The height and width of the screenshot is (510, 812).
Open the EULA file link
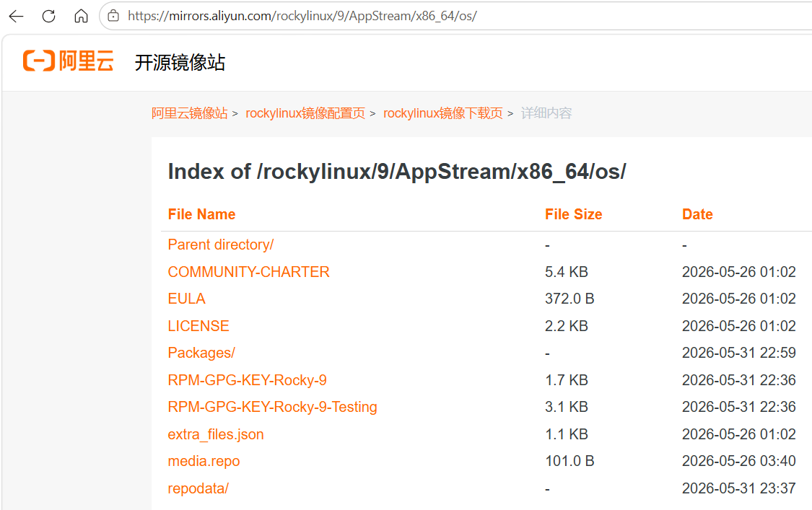click(186, 299)
